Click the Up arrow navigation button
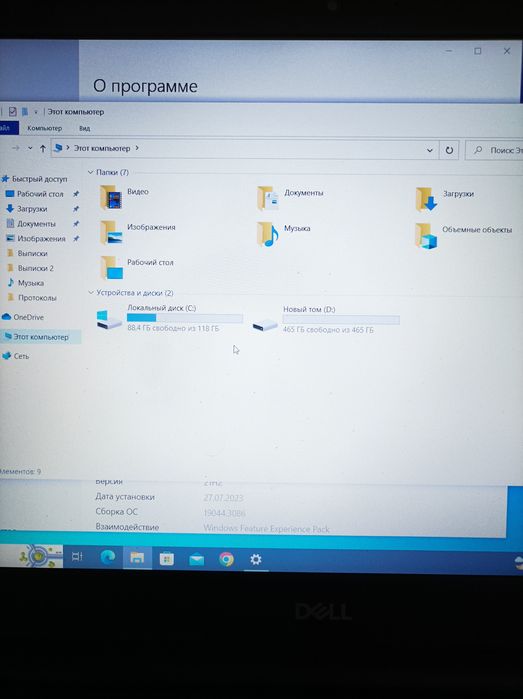523x699 pixels. pos(43,148)
